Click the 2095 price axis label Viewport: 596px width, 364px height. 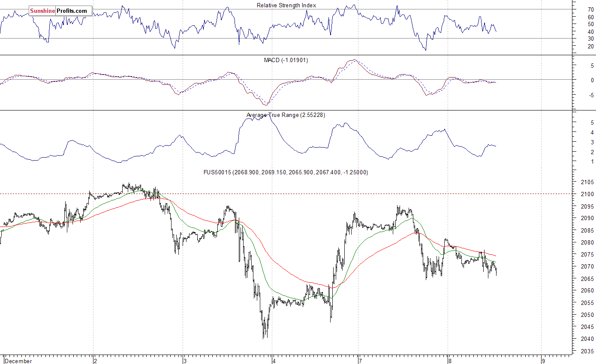click(588, 206)
